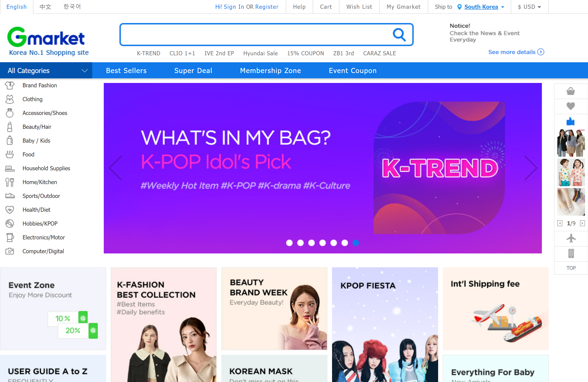Open the Best Sellers tab
This screenshot has width=588, height=382.
[x=126, y=71]
